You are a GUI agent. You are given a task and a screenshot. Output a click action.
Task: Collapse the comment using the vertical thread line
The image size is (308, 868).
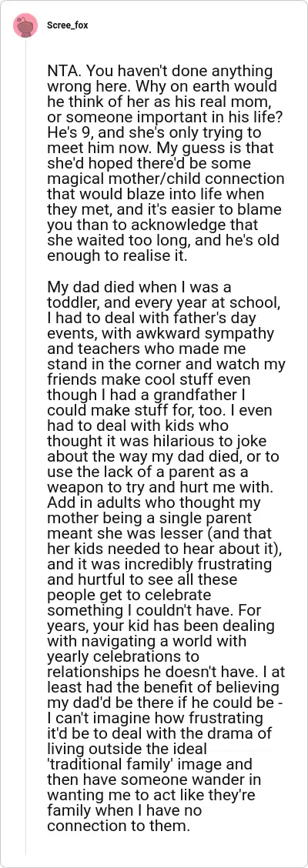tap(26, 443)
